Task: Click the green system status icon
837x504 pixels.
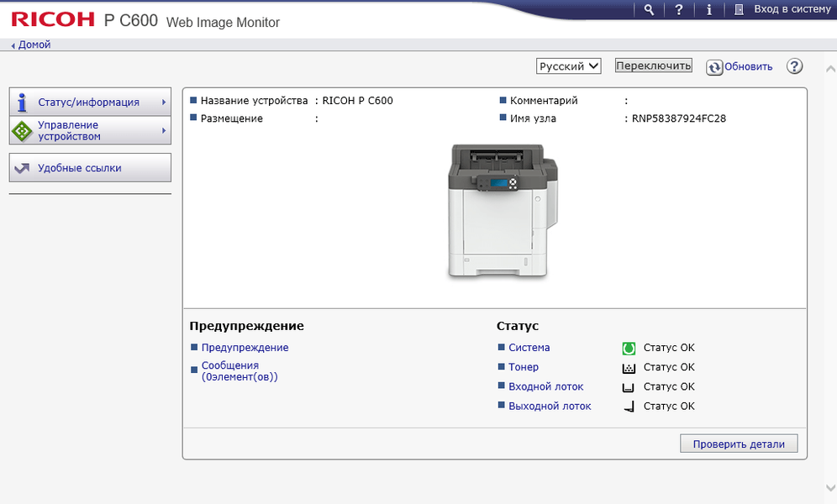Action: coord(628,348)
